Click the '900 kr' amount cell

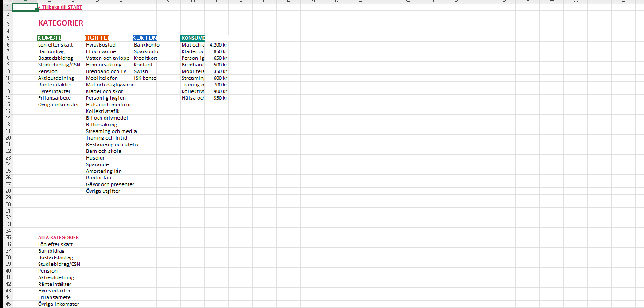pos(217,91)
